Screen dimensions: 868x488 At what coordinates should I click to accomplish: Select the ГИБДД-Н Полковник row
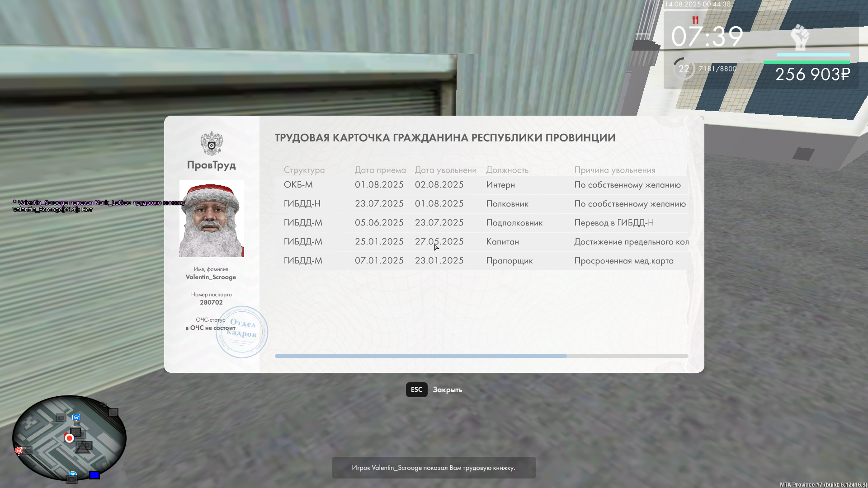pyautogui.click(x=481, y=204)
